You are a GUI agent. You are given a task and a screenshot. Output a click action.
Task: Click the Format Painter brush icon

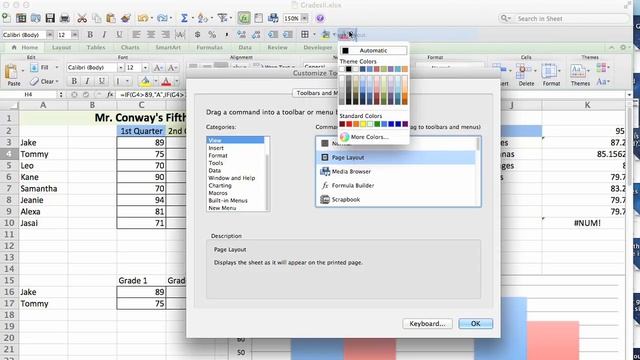pyautogui.click(x=126, y=18)
